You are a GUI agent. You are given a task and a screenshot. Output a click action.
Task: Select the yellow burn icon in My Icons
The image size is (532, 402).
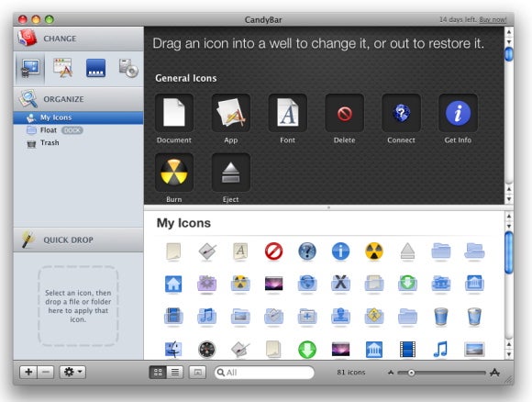374,251
